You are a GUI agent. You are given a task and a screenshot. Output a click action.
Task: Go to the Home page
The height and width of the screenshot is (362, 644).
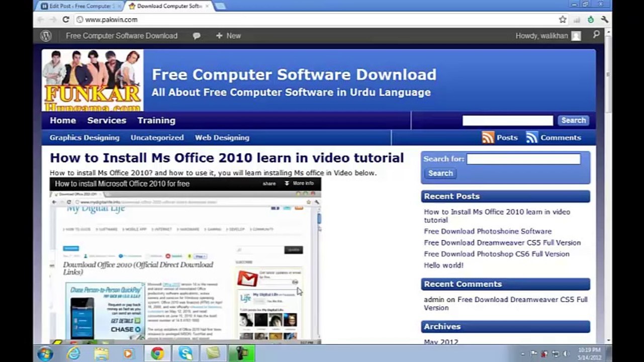pos(63,120)
